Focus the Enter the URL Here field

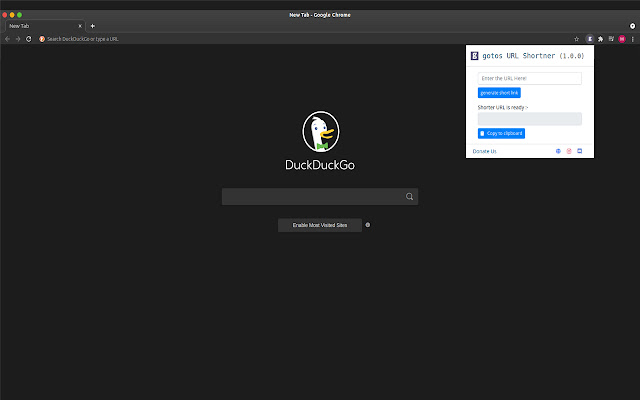click(x=529, y=78)
